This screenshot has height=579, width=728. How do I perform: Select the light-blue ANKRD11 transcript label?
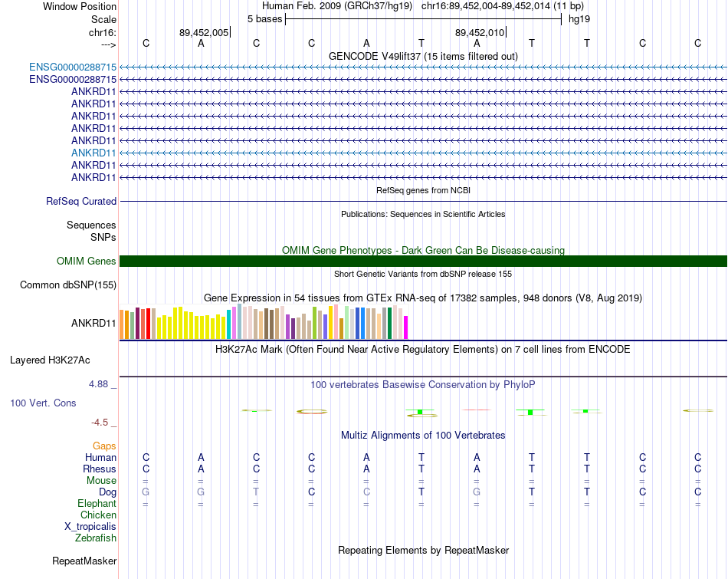(x=93, y=153)
